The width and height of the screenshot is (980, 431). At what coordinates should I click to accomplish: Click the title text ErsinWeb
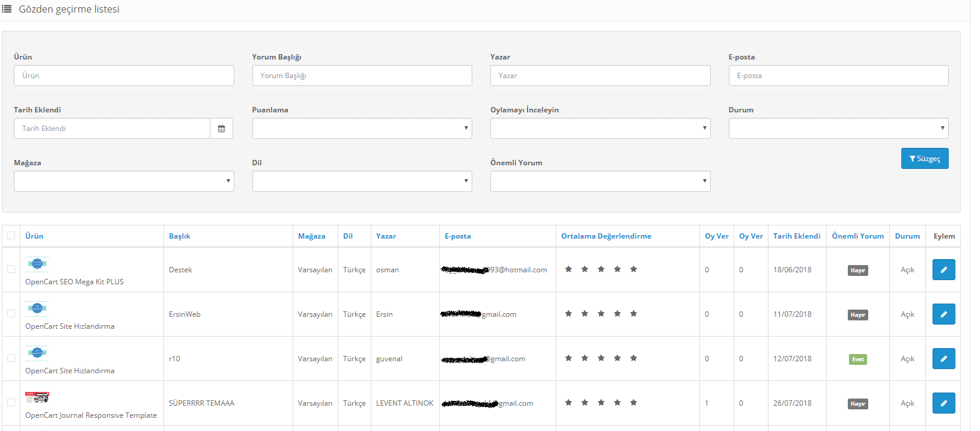(184, 314)
